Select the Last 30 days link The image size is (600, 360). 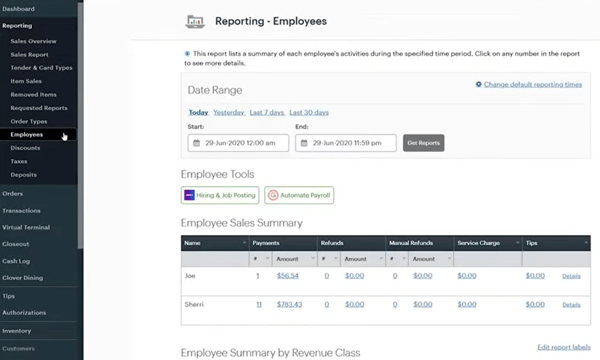[309, 112]
